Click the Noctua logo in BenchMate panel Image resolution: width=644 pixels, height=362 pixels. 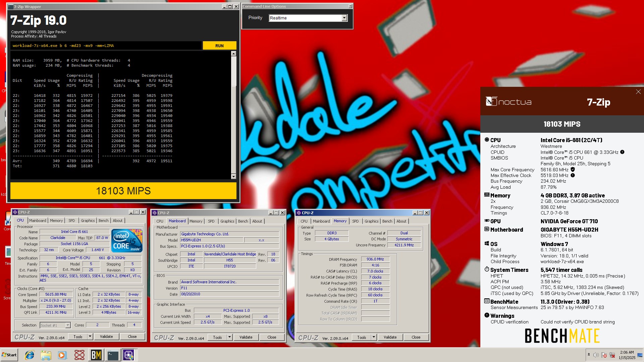[x=508, y=102]
